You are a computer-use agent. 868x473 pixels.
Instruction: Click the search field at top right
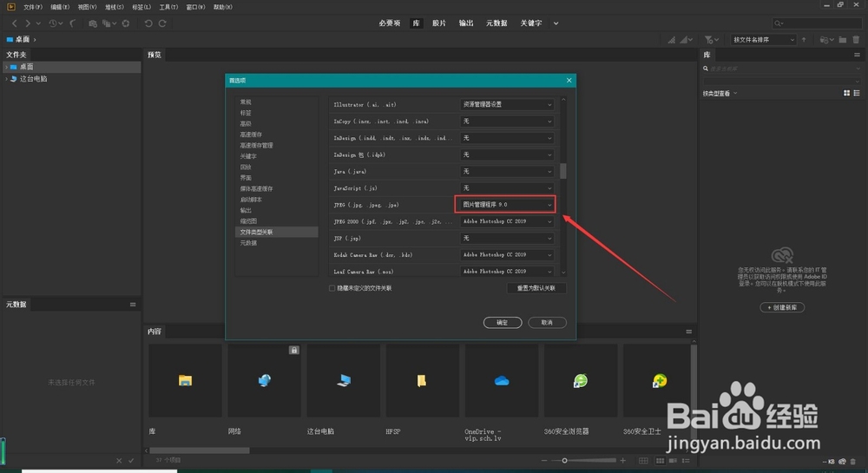[x=817, y=23]
